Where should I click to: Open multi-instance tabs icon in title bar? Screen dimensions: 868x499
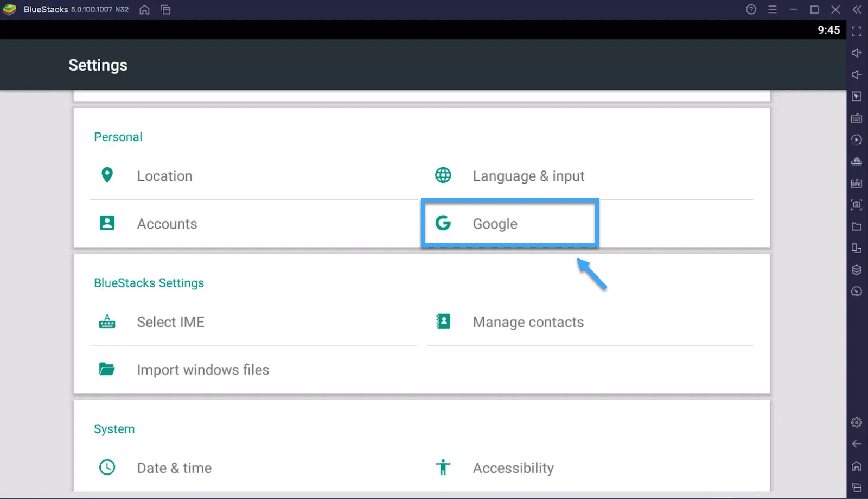tap(166, 10)
